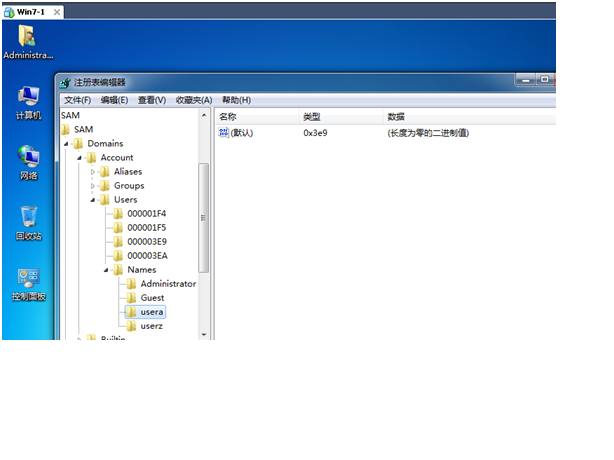Collapse the Names tree node
614x460 pixels.
[x=106, y=270]
